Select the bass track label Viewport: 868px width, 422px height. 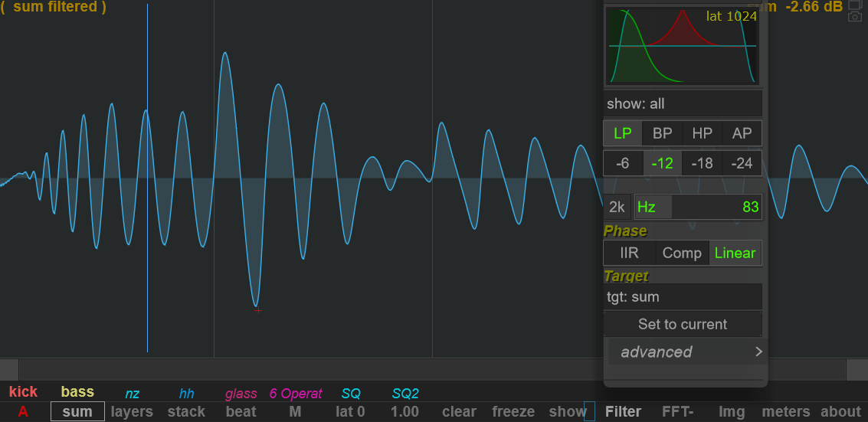77,392
